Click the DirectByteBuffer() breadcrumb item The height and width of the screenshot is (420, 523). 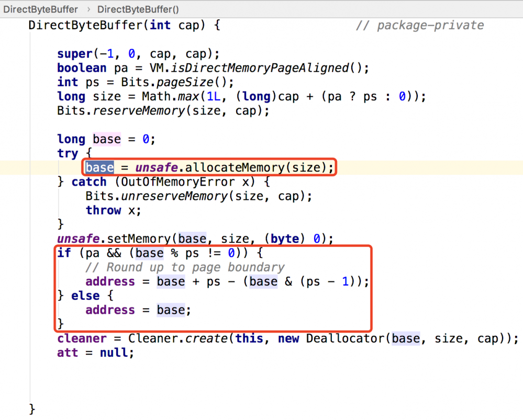[x=137, y=9]
